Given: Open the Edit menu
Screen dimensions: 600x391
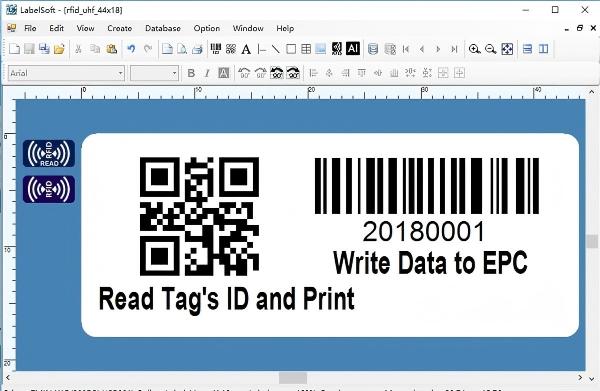Looking at the screenshot, I should [x=56, y=28].
